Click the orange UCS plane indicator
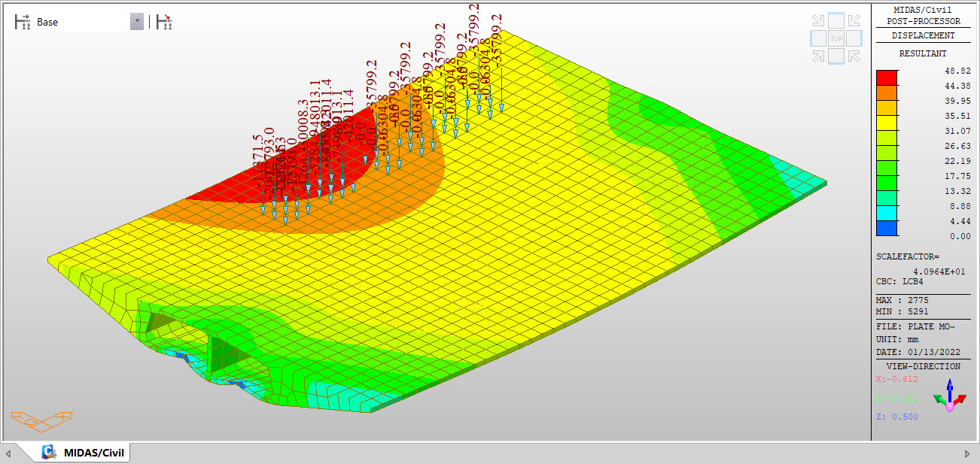Screen dimensions: 980x464 click(41, 420)
